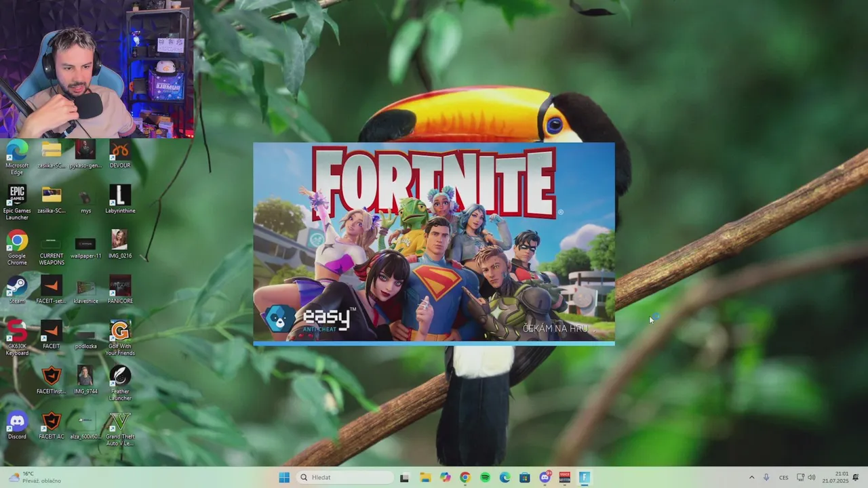The height and width of the screenshot is (488, 868).
Task: Open clock and date 21:01 flyout
Action: click(x=835, y=477)
